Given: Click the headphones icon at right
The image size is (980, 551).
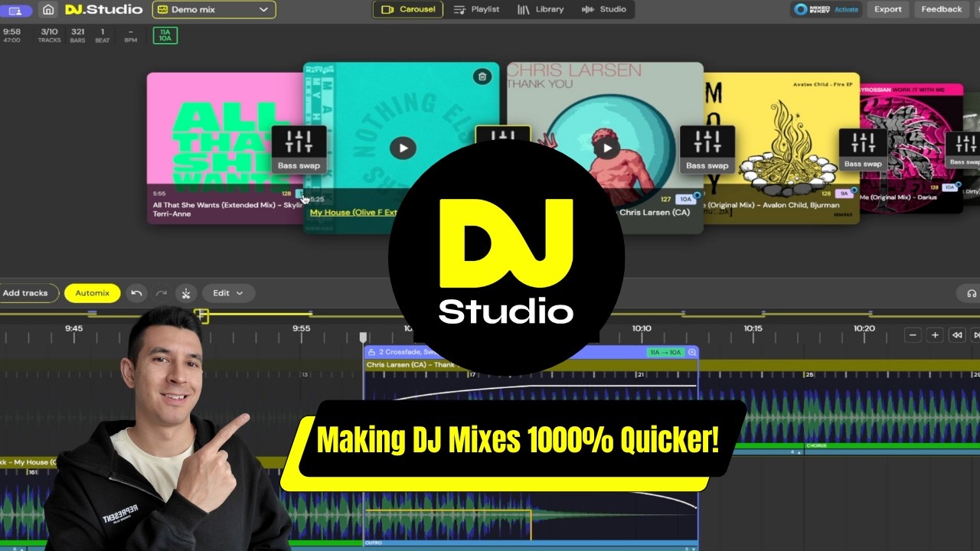Looking at the screenshot, I should coord(972,293).
